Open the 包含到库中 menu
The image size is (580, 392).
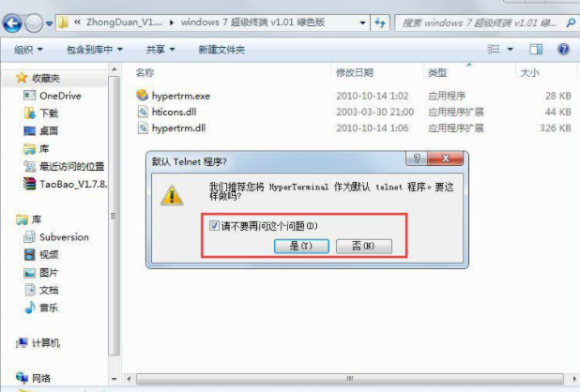point(95,50)
